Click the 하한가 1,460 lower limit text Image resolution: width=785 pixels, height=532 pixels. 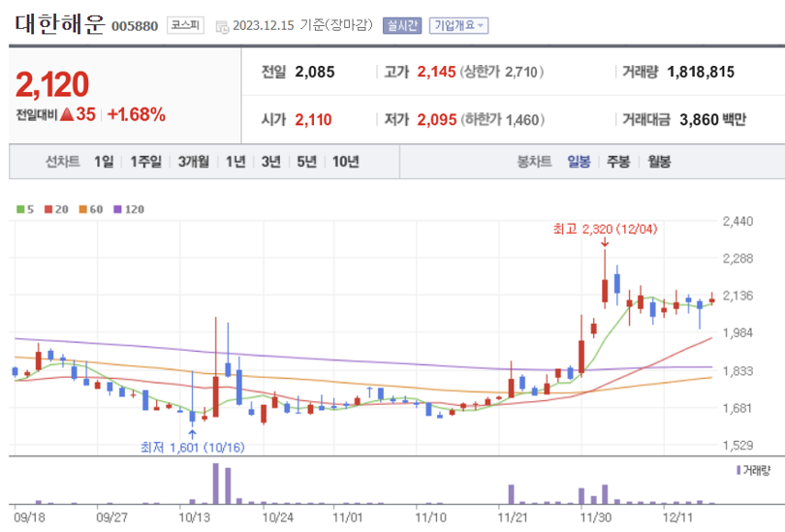click(503, 120)
